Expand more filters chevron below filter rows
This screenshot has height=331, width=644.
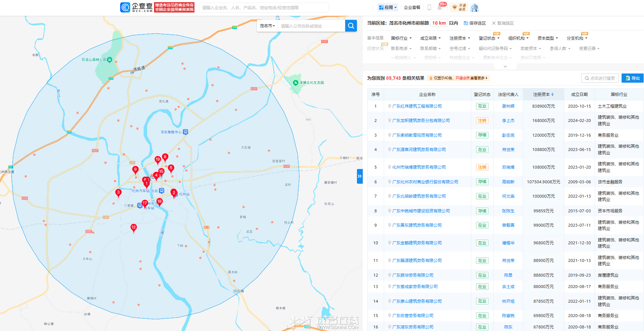[505, 66]
